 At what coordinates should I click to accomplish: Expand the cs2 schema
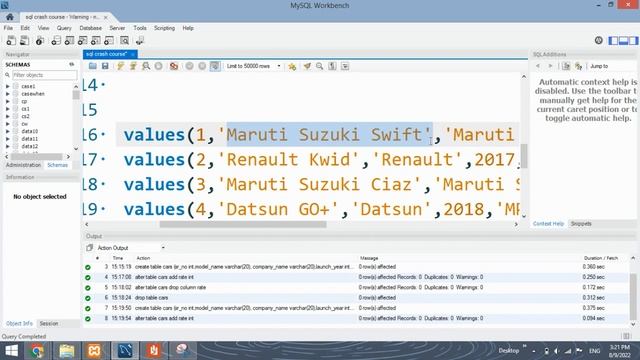[8, 116]
